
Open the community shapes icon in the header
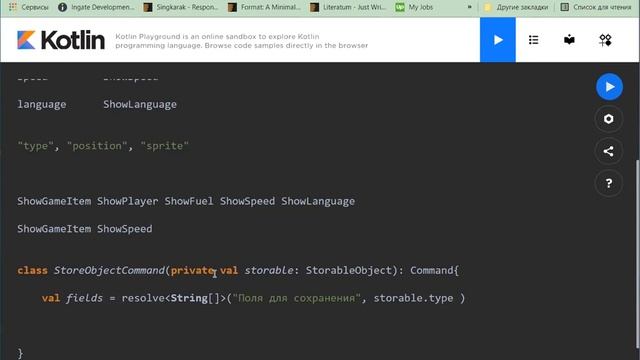(605, 40)
